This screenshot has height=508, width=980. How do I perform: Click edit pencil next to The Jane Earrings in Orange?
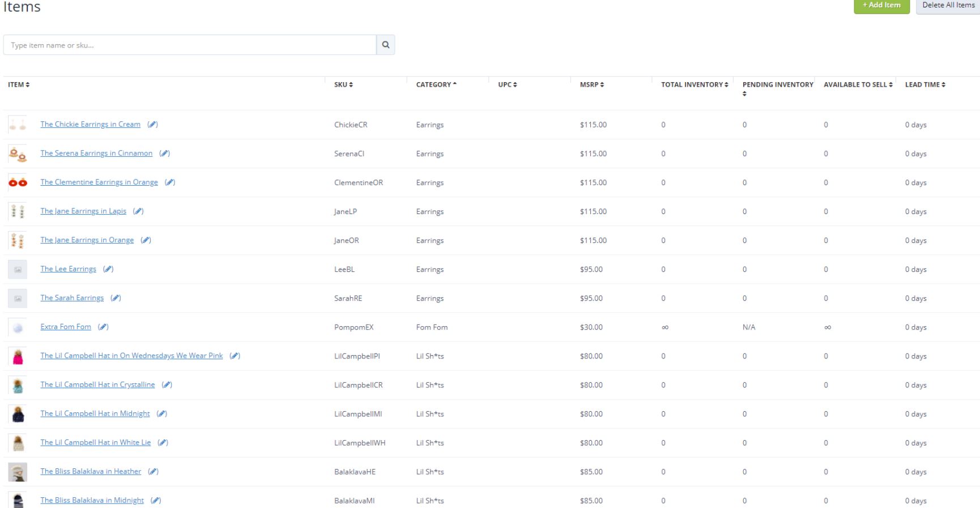[146, 240]
